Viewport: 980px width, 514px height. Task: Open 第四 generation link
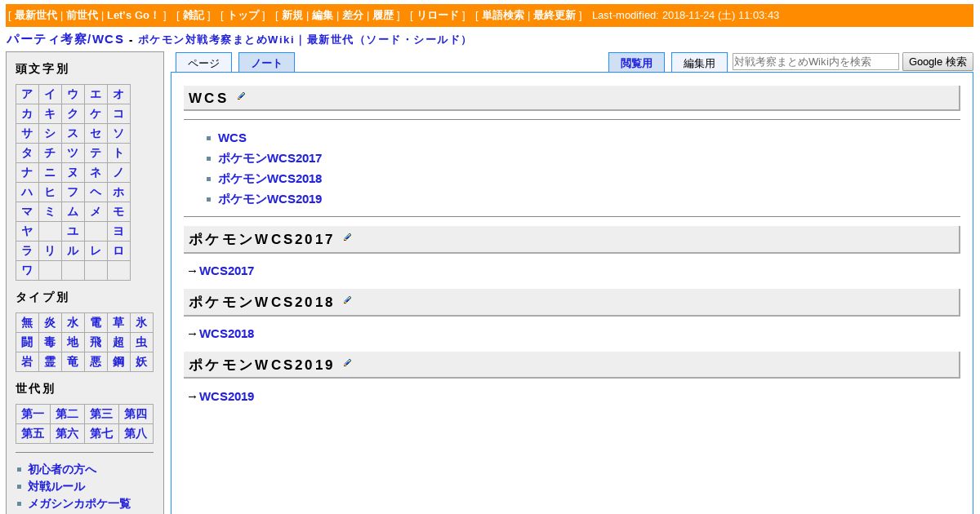pyautogui.click(x=136, y=414)
